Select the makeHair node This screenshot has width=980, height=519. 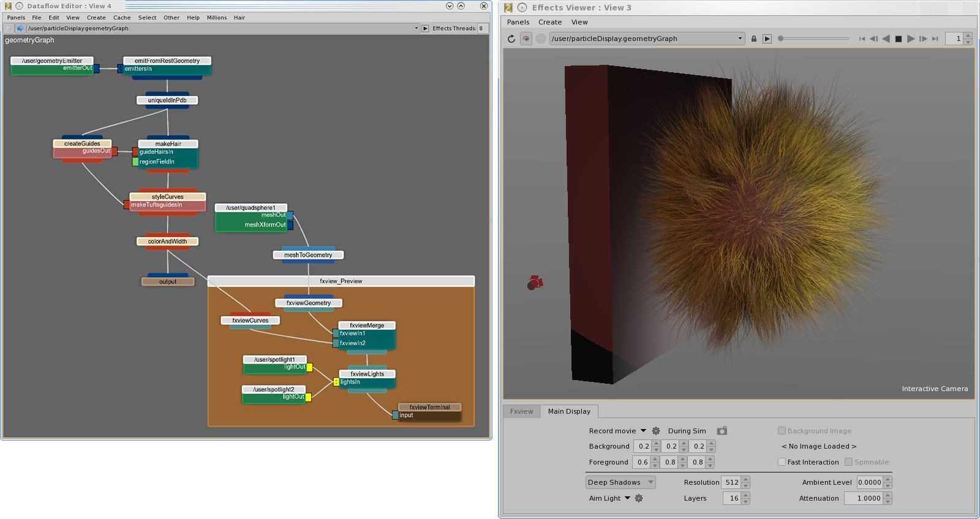click(168, 144)
